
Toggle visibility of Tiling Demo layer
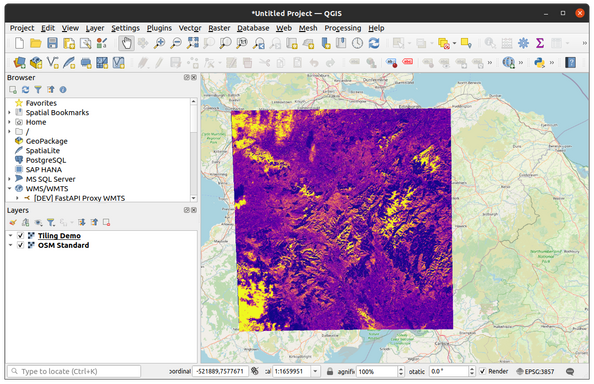(20, 236)
